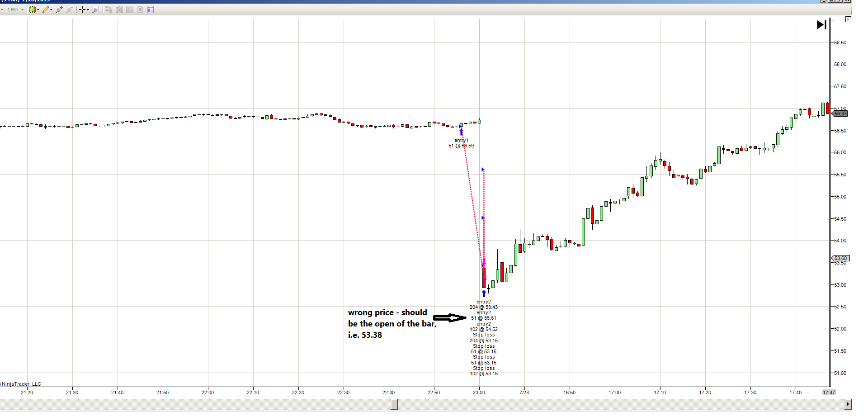Click the zoom frame magnifier icon
The height and width of the screenshot is (416, 868).
[x=95, y=9]
